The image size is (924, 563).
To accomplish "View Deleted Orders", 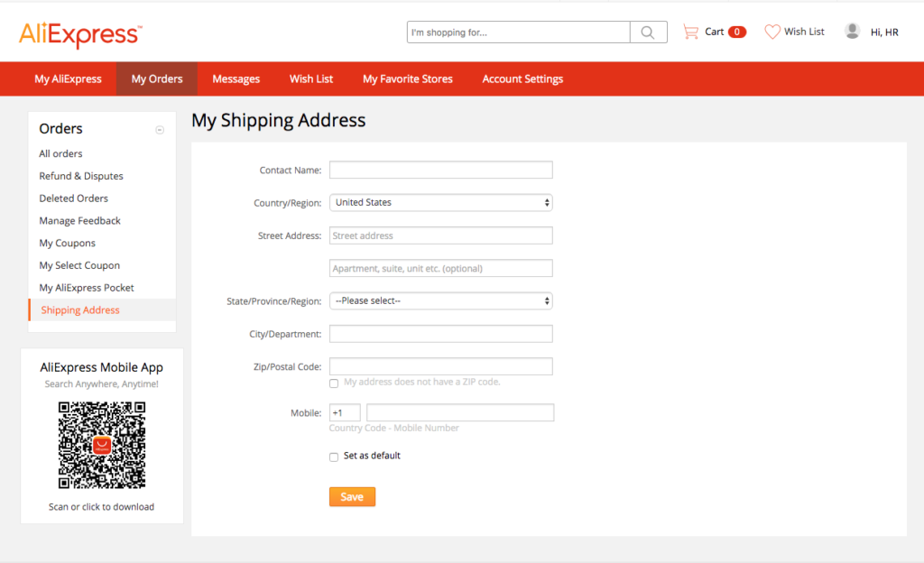I will click(74, 198).
